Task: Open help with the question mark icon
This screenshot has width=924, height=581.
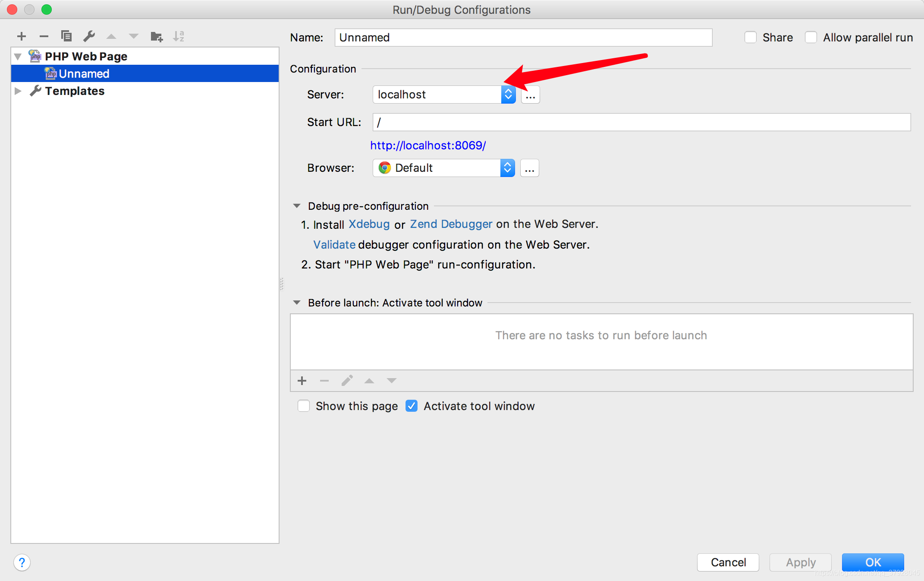Action: 22,562
